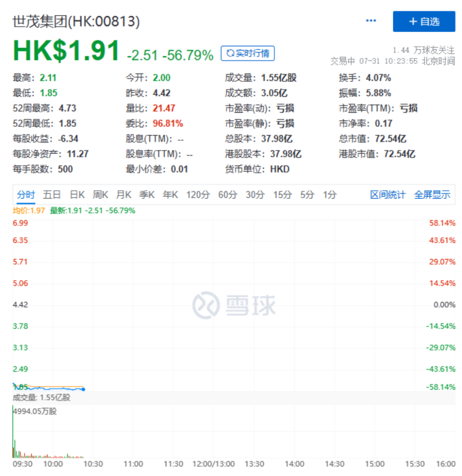The width and height of the screenshot is (462, 476).
Task: Click the 港股市值 value 72.54亿
Action: 400,154
